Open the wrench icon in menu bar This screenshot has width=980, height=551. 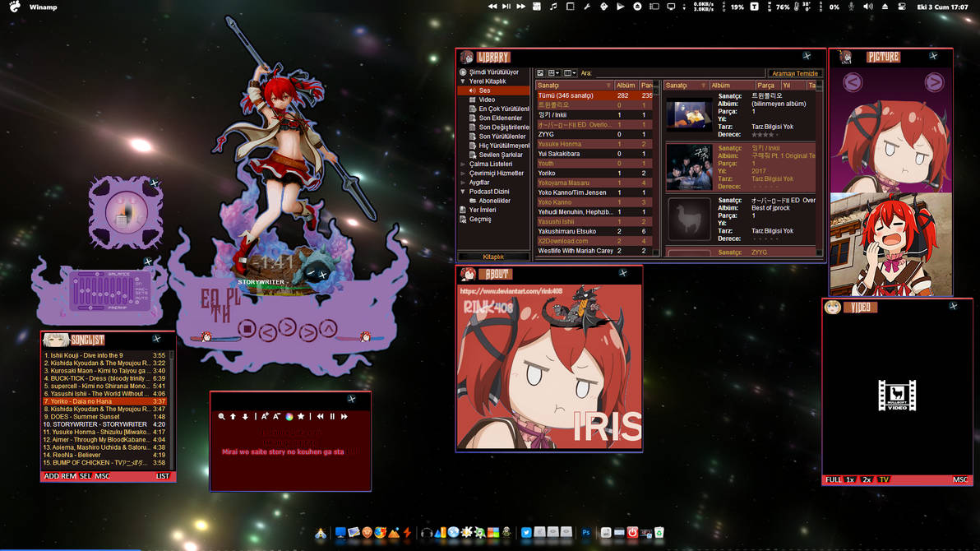pos(587,7)
